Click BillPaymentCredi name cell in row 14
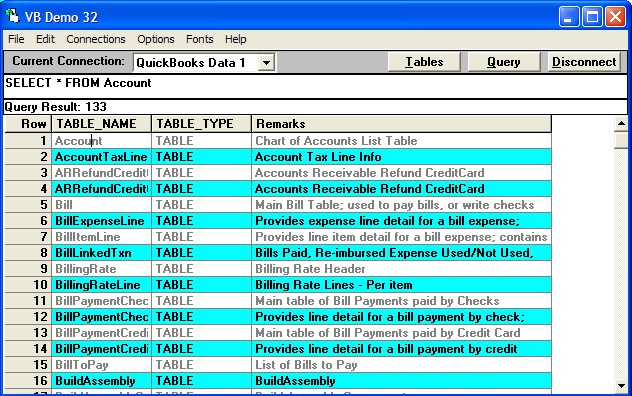Image resolution: width=632 pixels, height=396 pixels. click(101, 349)
